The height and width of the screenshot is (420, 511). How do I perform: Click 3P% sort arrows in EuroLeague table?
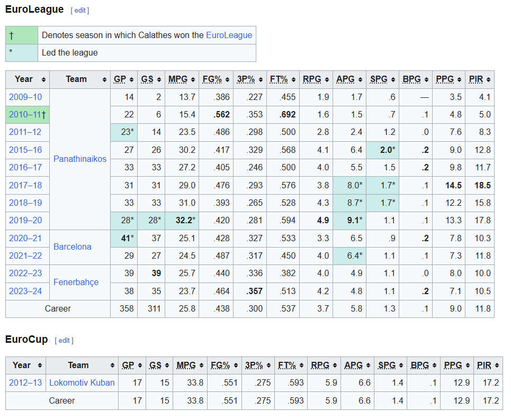tap(261, 80)
